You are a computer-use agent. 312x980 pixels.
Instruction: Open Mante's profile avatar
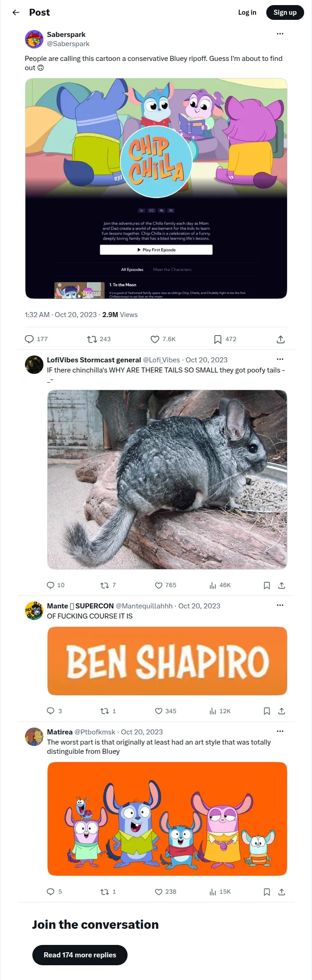[34, 611]
